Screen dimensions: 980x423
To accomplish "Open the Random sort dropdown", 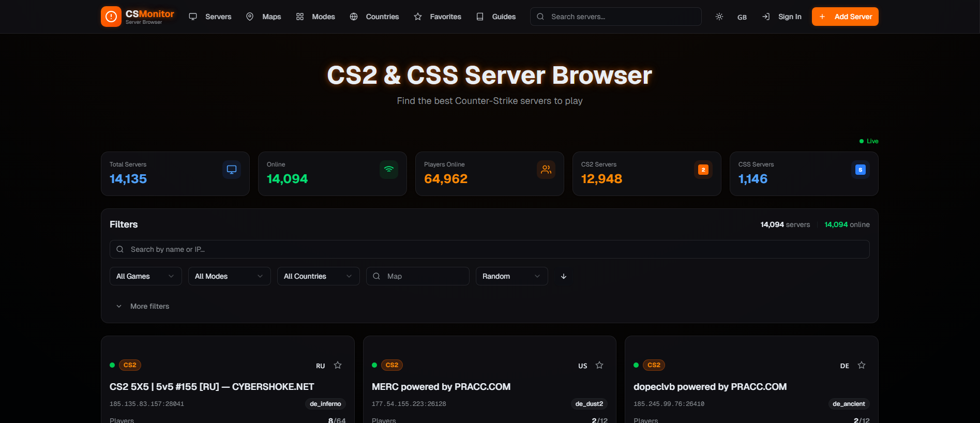I will 512,276.
